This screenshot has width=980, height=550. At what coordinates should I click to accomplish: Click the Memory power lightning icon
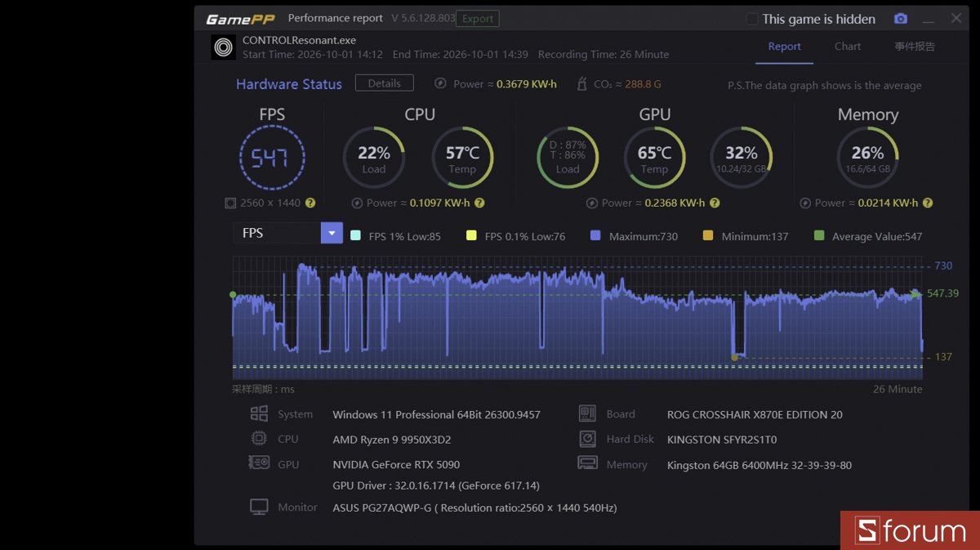pos(805,203)
